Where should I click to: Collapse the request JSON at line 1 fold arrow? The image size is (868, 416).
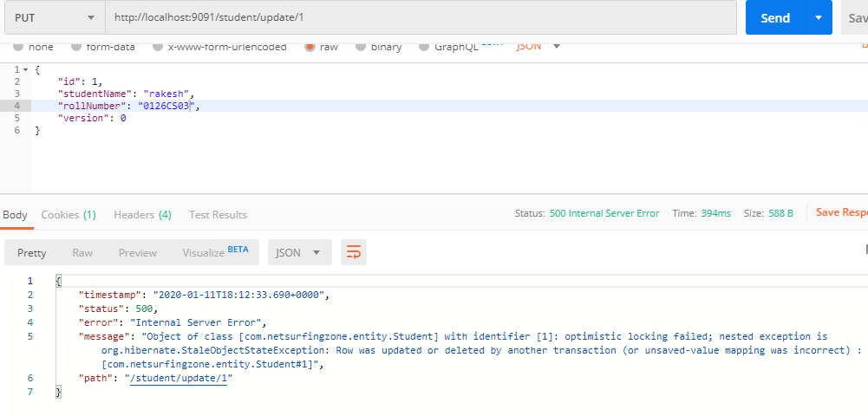25,68
